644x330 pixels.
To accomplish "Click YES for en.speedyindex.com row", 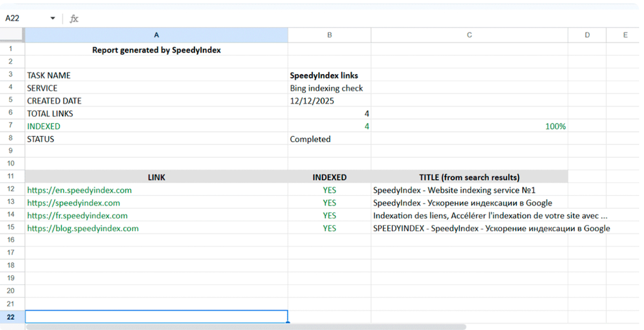I will point(330,190).
